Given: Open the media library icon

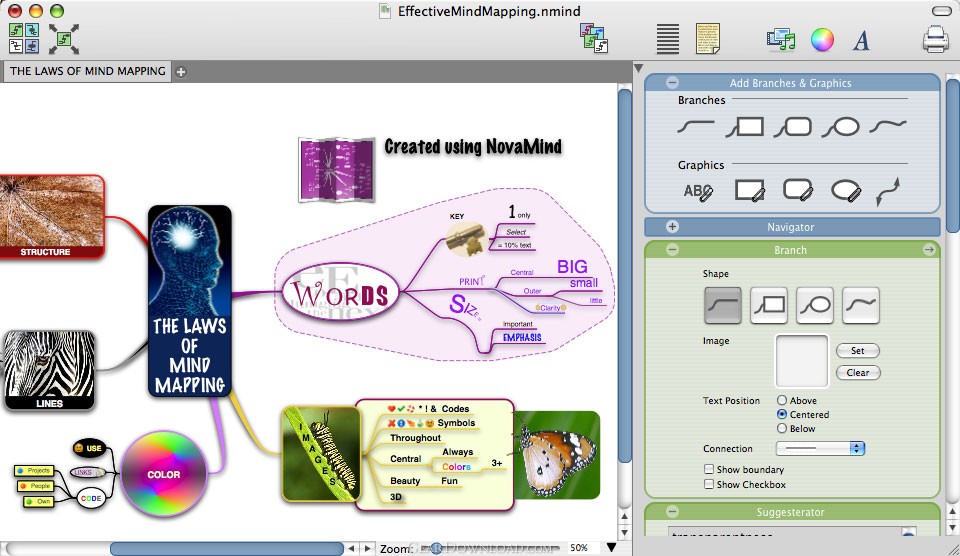Looking at the screenshot, I should pos(781,39).
